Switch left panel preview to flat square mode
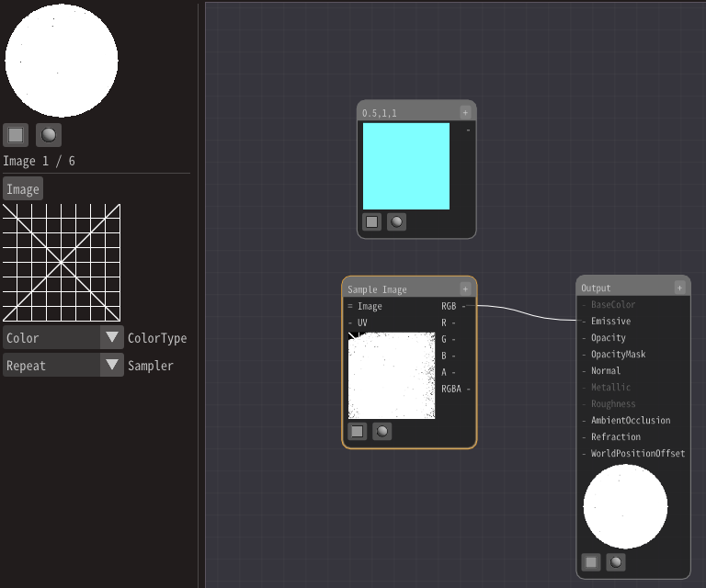This screenshot has height=588, width=706. 16,135
